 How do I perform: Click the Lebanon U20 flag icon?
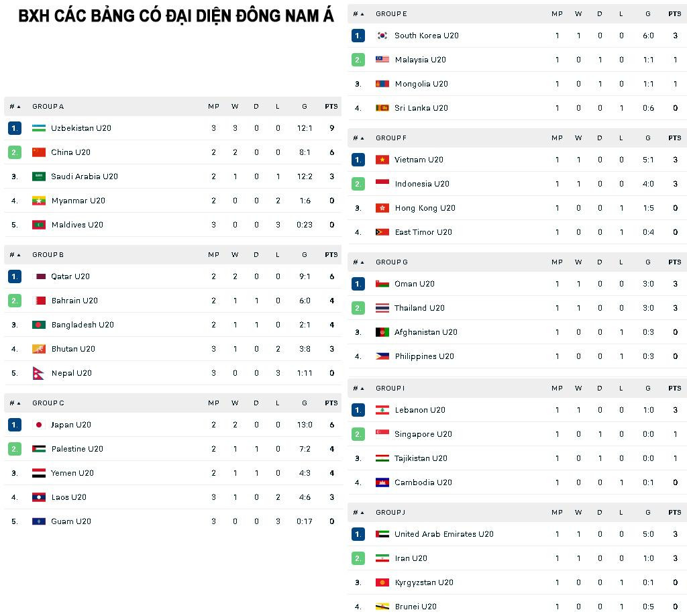point(382,410)
